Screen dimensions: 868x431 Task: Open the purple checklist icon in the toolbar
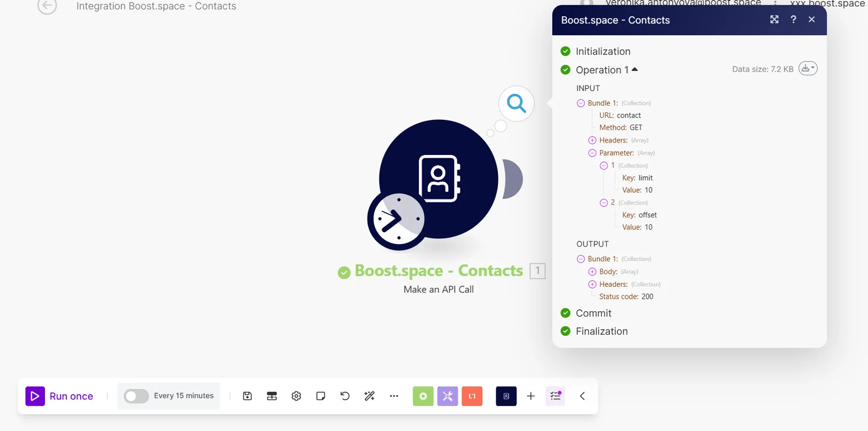(556, 396)
